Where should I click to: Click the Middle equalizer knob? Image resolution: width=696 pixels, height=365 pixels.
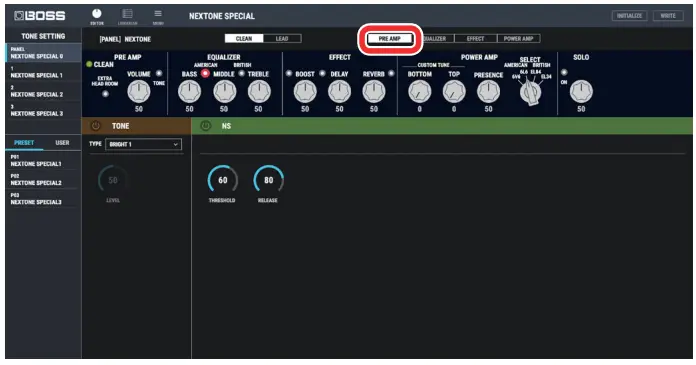click(x=224, y=91)
